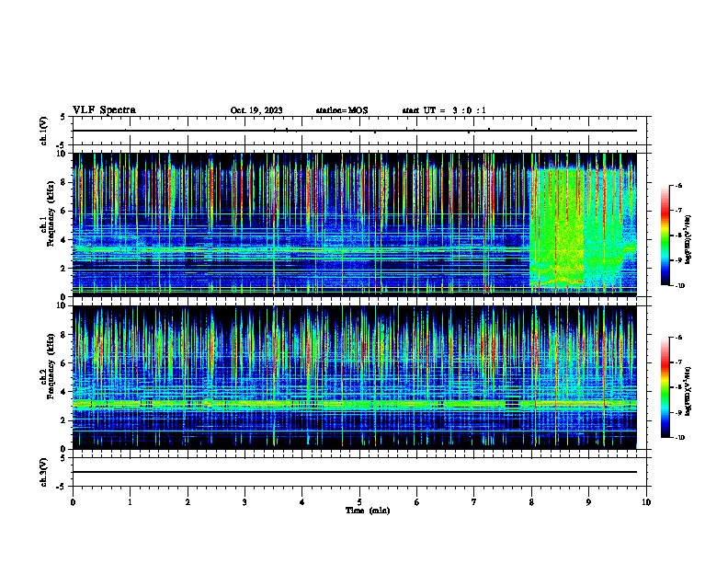Click the 'VLF Spectra' title text

pos(104,110)
